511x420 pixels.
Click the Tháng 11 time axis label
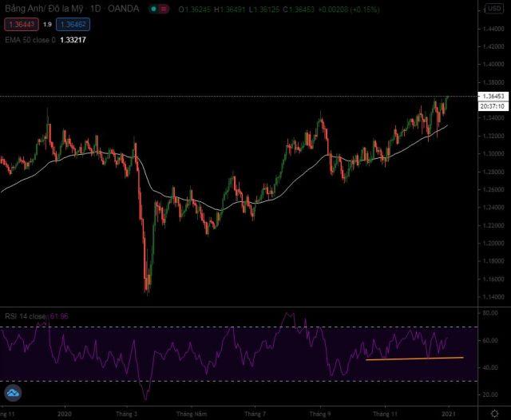[385, 414]
